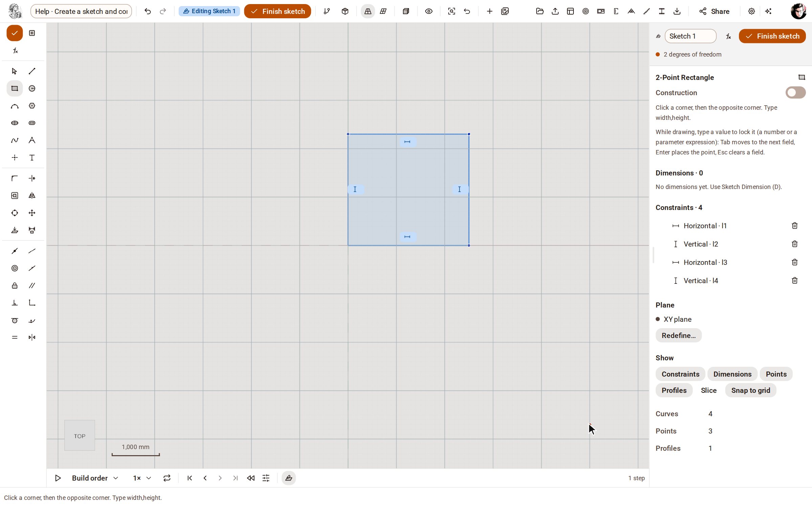Select the Mirror tool

pyautogui.click(x=32, y=195)
